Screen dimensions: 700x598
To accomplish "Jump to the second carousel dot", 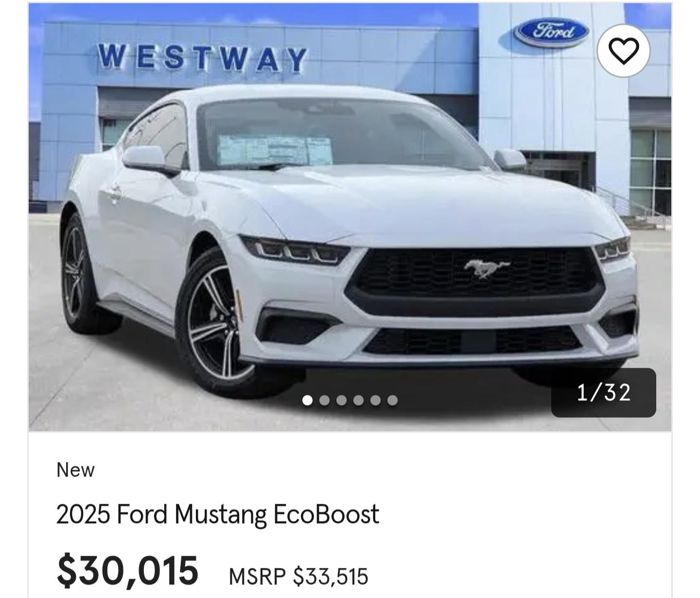I will click(x=324, y=400).
